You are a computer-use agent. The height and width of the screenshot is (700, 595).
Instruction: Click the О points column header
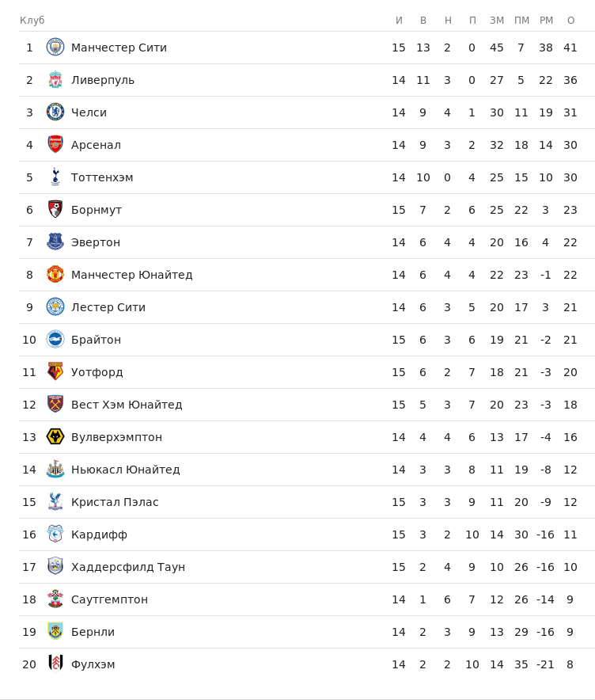click(570, 21)
